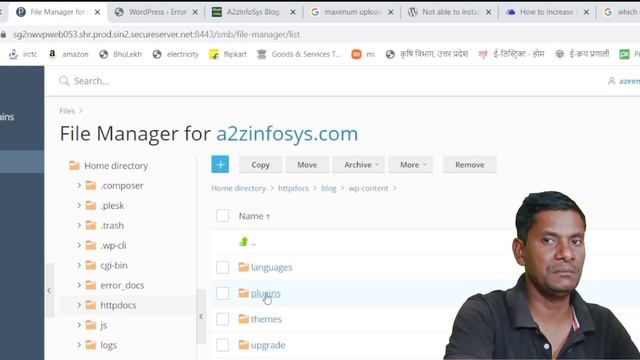Close the WordPress Error tab
Image resolution: width=640 pixels, height=360 pixels.
[x=195, y=12]
